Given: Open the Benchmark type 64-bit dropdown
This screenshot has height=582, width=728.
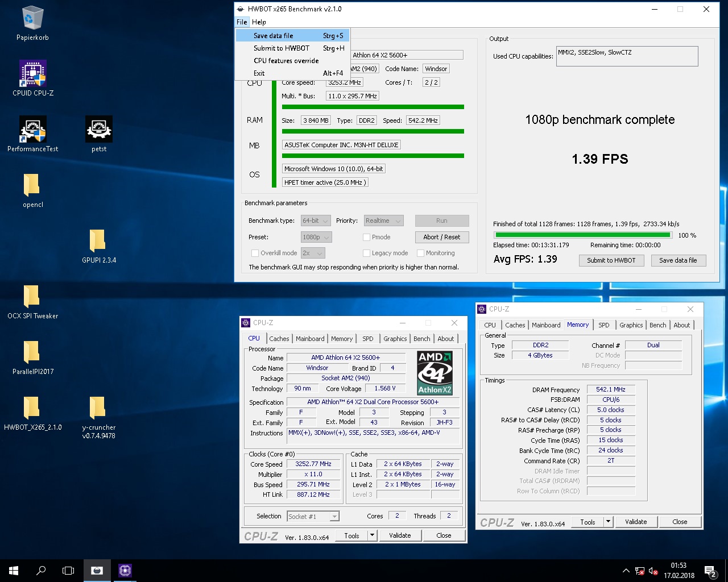Looking at the screenshot, I should [316, 221].
